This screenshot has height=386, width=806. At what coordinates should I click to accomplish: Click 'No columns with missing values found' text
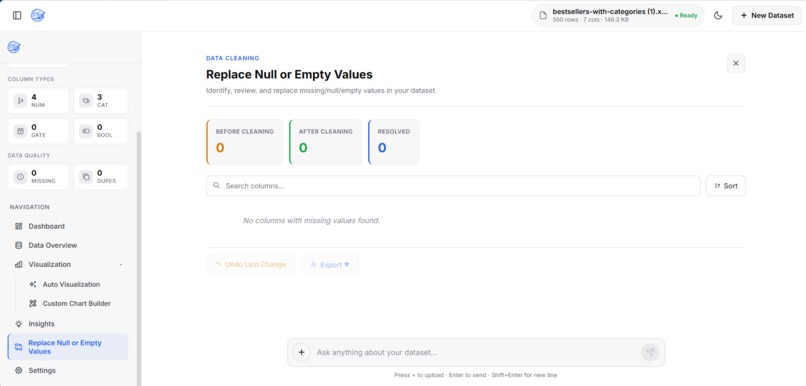coord(311,220)
